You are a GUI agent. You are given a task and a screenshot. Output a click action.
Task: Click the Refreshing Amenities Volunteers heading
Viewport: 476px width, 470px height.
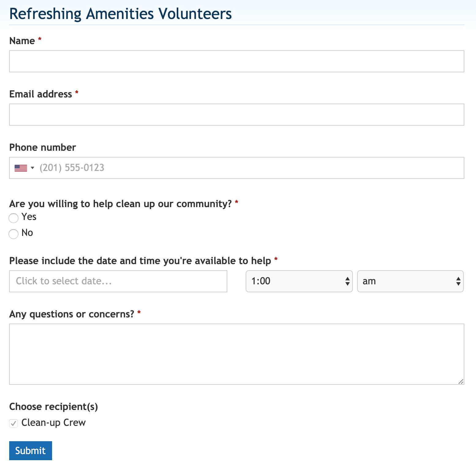pos(120,14)
